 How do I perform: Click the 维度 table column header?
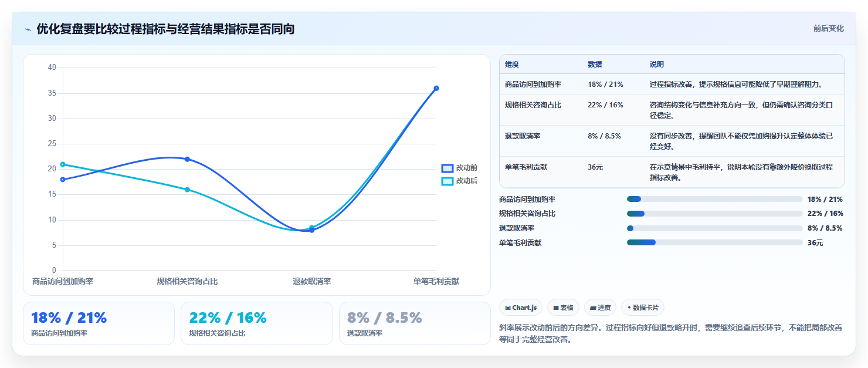[512, 65]
